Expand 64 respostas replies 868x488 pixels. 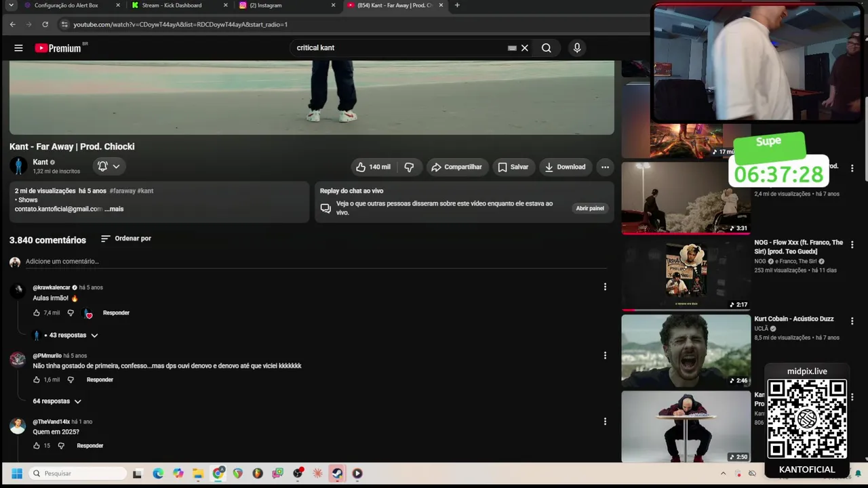click(57, 401)
